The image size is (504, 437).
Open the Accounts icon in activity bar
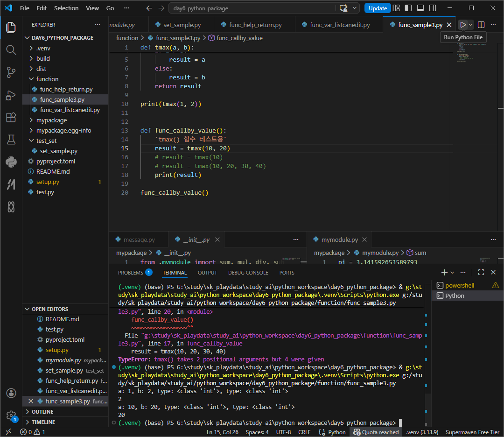tap(11, 393)
